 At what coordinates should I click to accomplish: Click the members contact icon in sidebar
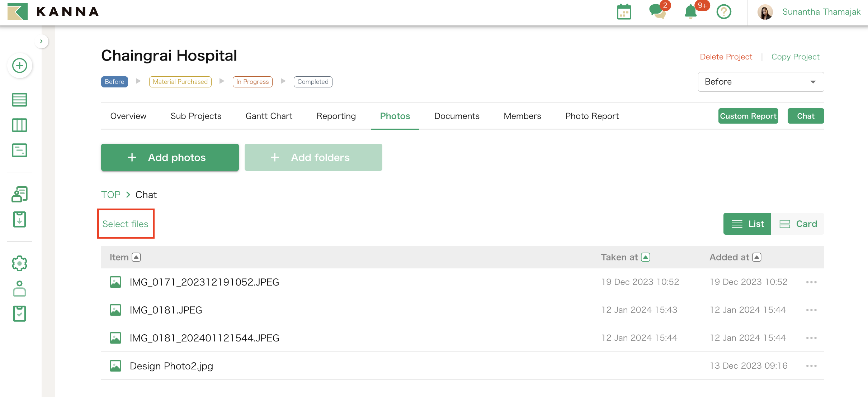(x=19, y=194)
